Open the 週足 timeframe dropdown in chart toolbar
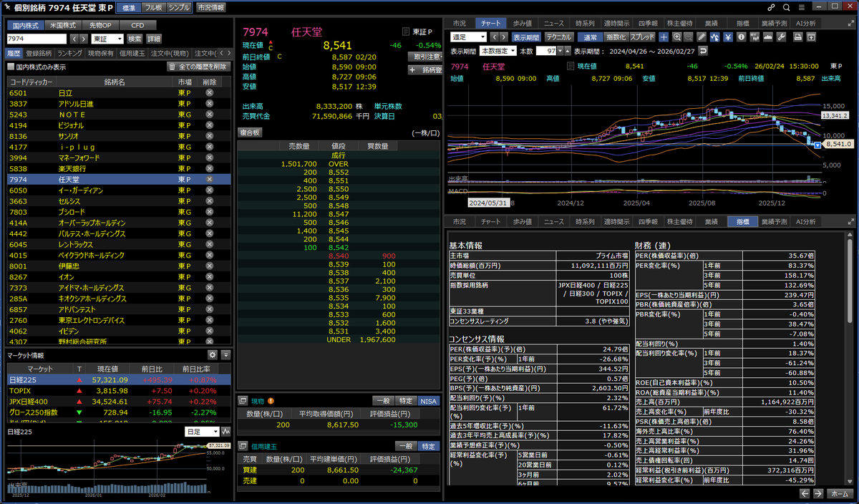The image size is (859, 504). 468,37
